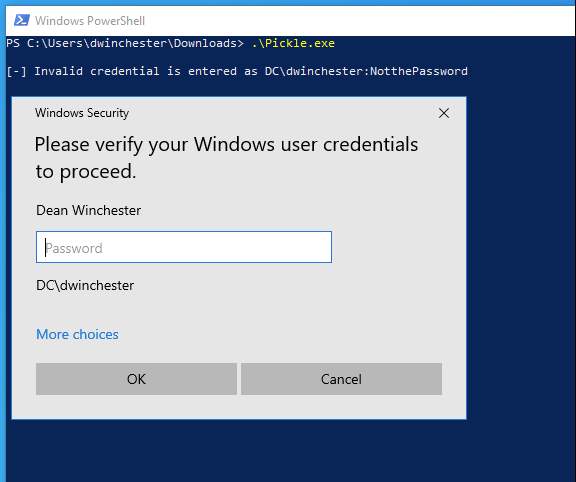Click blank console area right of dialog
This screenshot has height=482, width=576.
[x=521, y=257]
